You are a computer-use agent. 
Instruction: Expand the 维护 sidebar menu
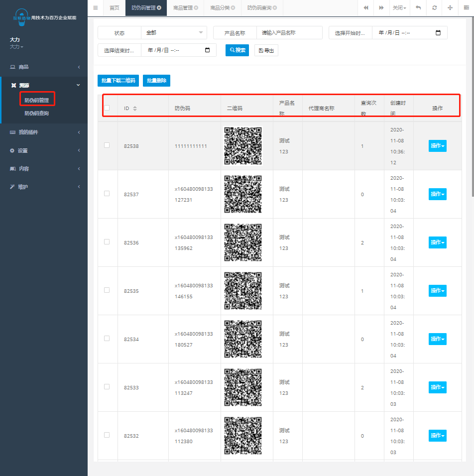[x=44, y=187]
